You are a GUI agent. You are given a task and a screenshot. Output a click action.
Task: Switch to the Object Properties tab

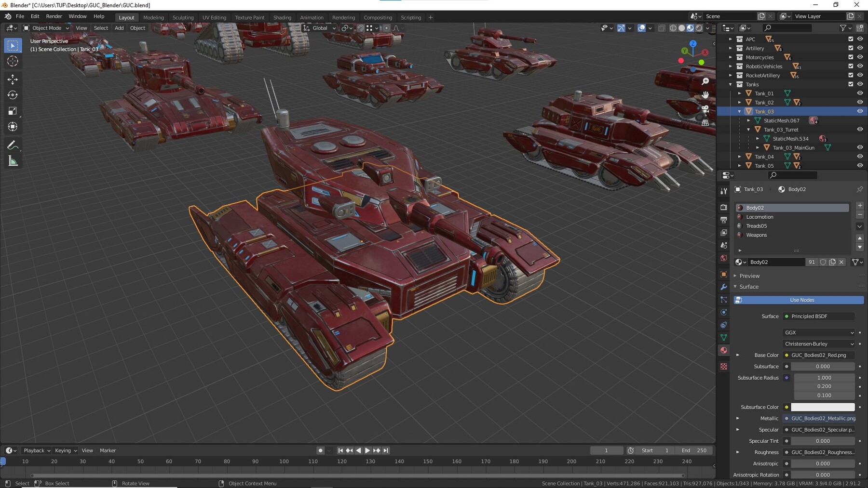click(723, 274)
